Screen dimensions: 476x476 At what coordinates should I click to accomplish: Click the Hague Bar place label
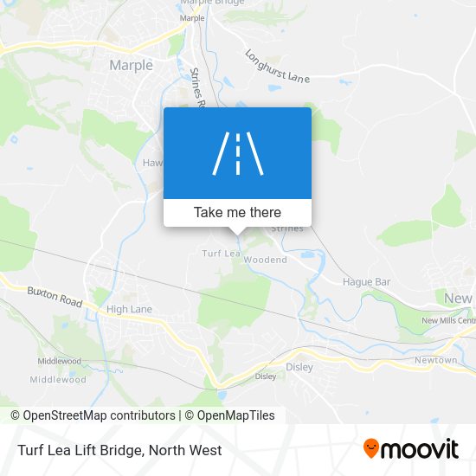click(366, 282)
